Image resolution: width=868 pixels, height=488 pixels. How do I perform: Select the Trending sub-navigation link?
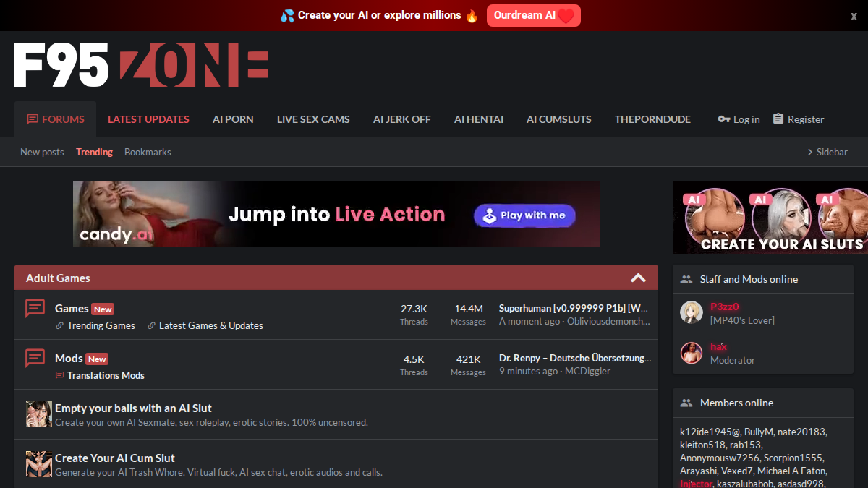coord(94,152)
